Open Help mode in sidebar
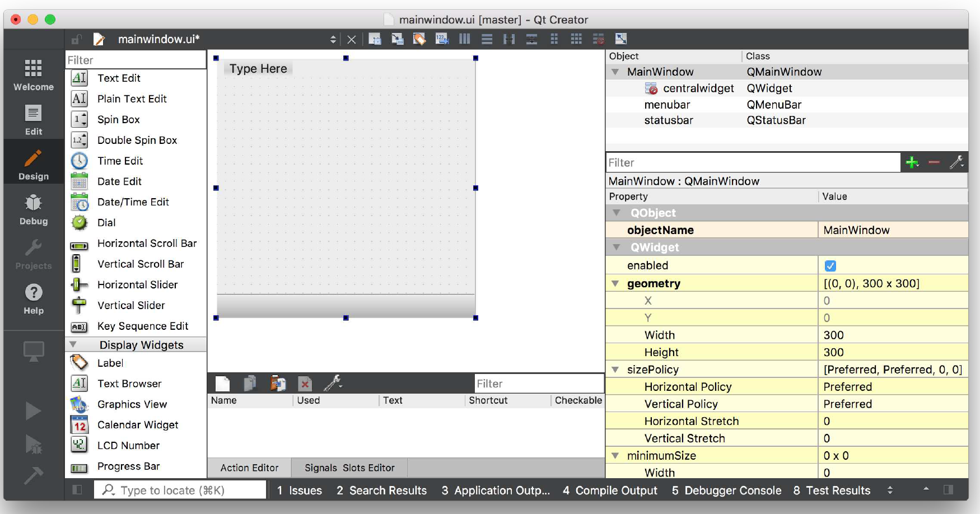Viewport: 980px width, 514px height. 34,299
